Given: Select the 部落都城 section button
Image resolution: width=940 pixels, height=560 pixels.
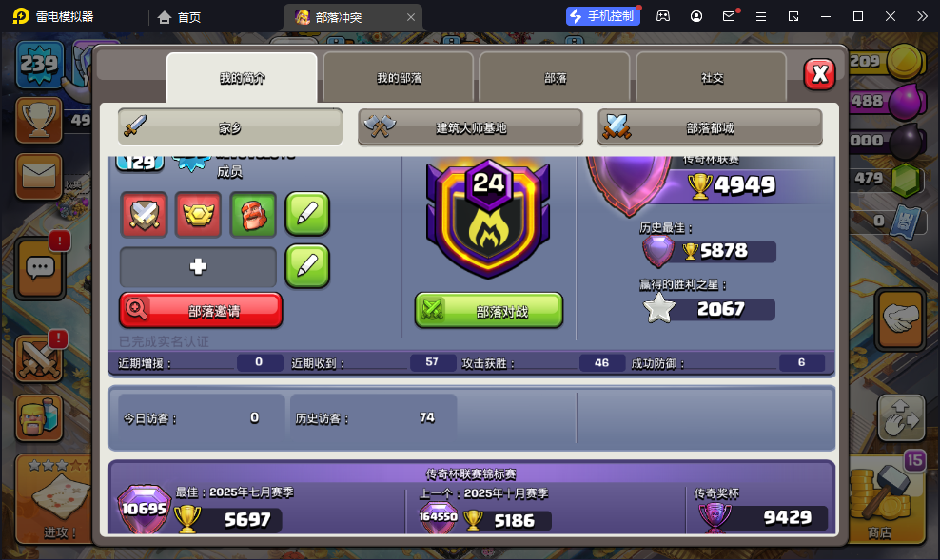Looking at the screenshot, I should [710, 127].
